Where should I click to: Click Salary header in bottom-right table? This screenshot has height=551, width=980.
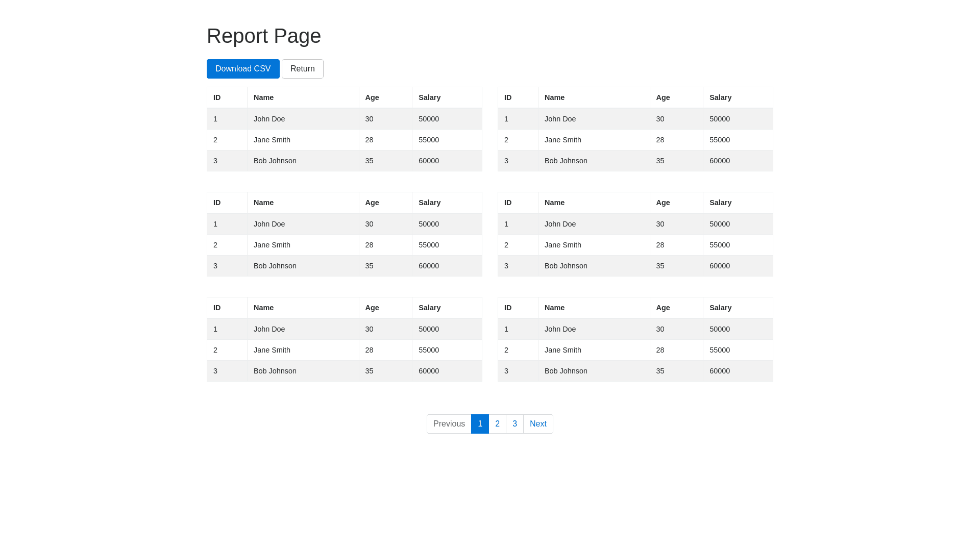click(720, 308)
